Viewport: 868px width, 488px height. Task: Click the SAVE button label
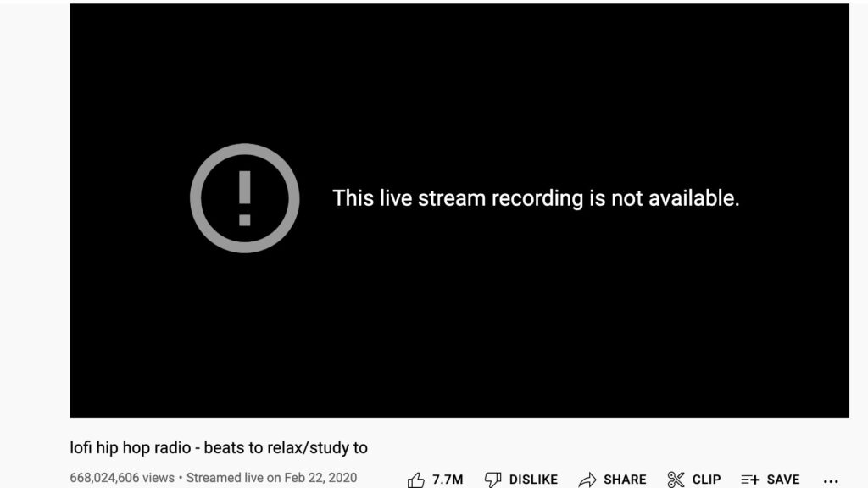(783, 480)
